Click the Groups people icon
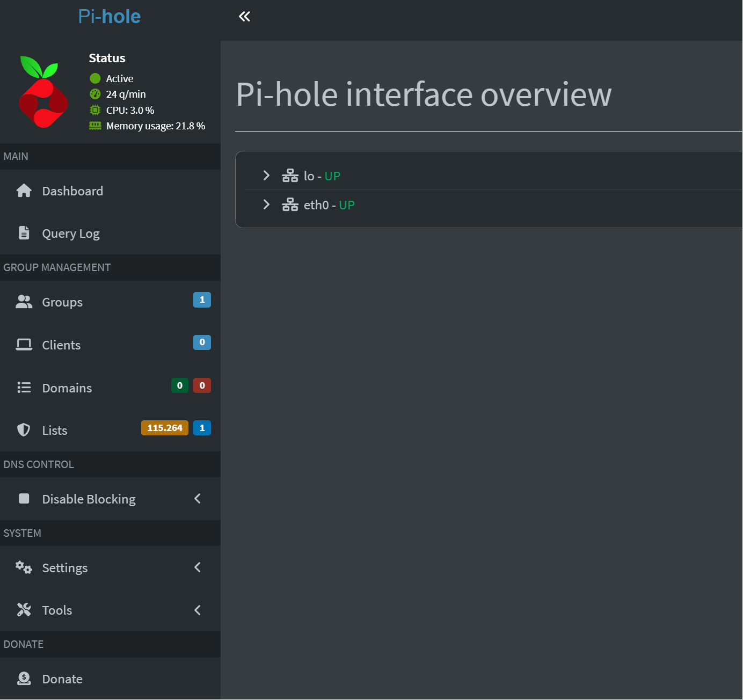Image resolution: width=743 pixels, height=700 pixels. pos(24,302)
